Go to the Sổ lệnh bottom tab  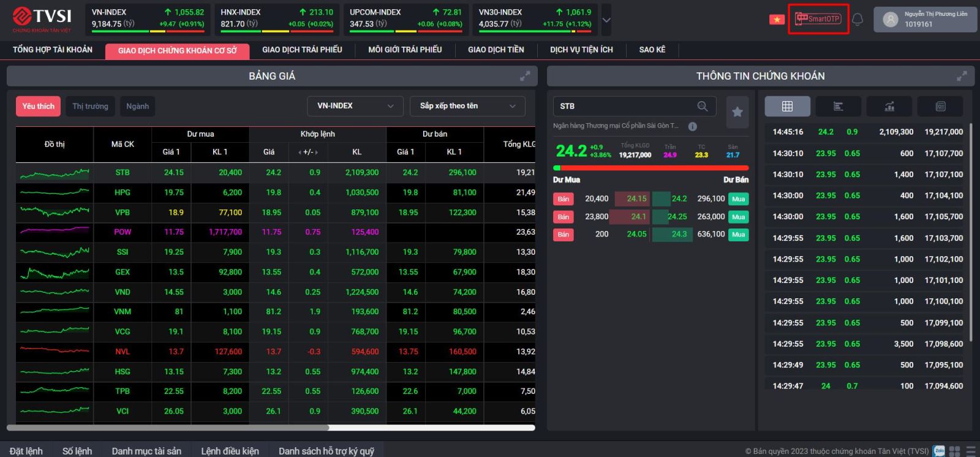(x=77, y=451)
